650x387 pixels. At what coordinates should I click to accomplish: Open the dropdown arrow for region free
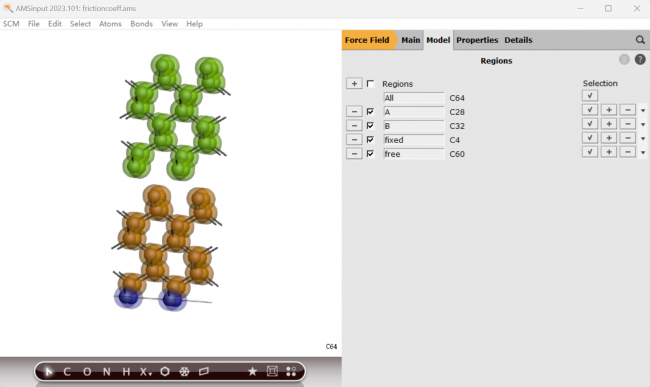(x=643, y=153)
